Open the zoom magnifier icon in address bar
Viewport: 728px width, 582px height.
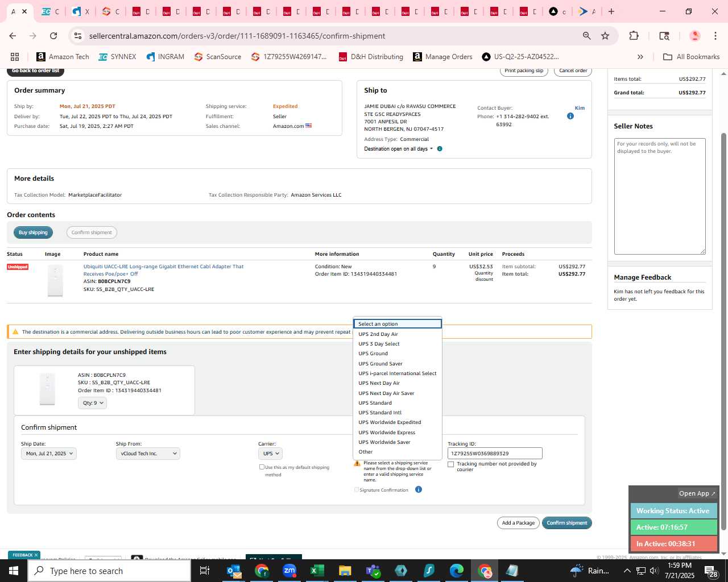coord(586,36)
